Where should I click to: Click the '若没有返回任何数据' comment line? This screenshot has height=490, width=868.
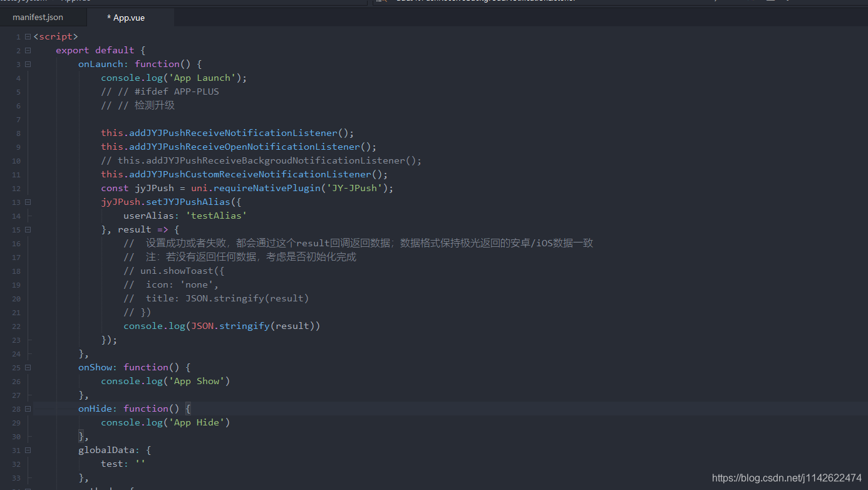pyautogui.click(x=240, y=257)
